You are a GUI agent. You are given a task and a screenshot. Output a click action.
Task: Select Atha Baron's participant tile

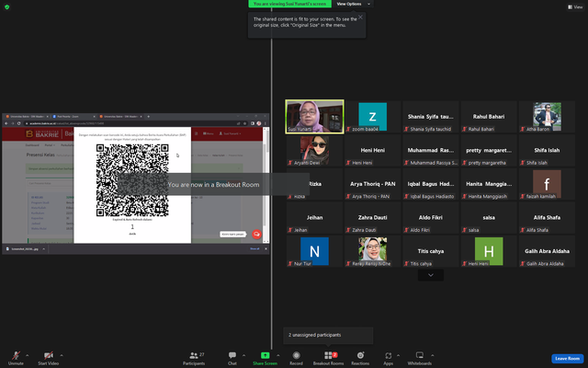tap(547, 117)
